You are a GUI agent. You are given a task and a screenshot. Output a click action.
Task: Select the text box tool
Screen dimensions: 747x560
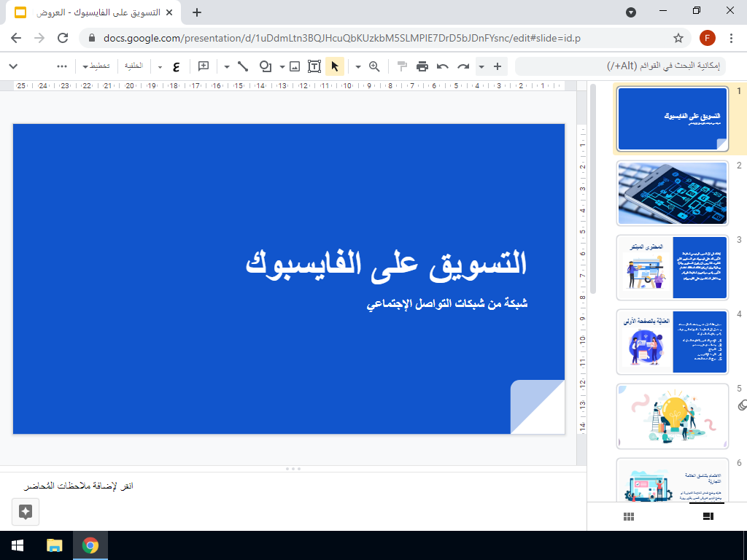tap(314, 66)
